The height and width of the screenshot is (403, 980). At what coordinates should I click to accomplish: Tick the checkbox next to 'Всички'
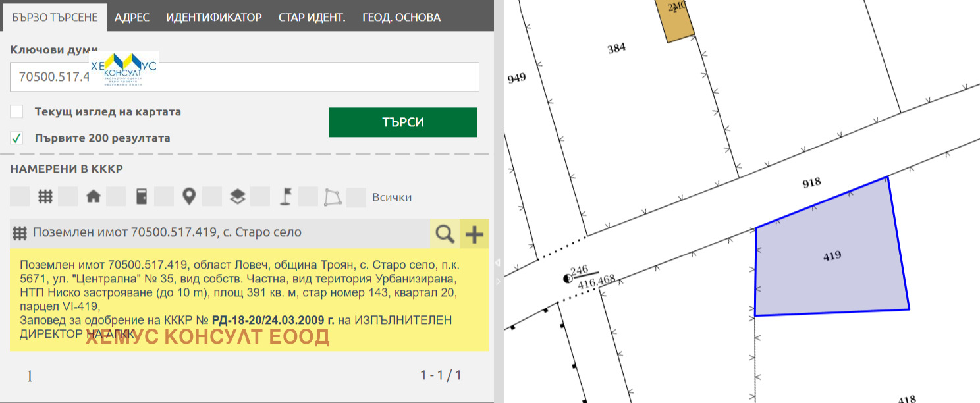(356, 197)
